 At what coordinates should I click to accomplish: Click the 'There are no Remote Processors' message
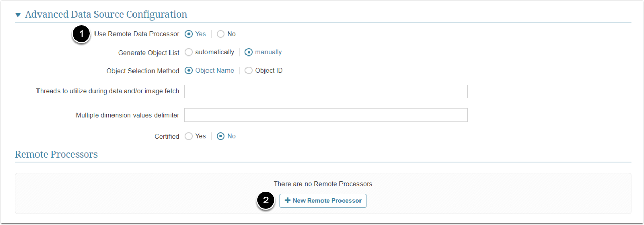tap(323, 184)
